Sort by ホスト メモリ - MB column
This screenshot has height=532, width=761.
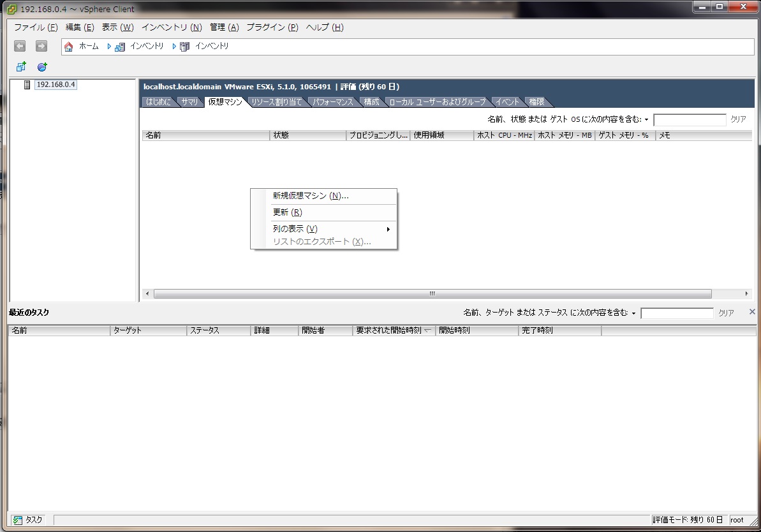pyautogui.click(x=565, y=135)
